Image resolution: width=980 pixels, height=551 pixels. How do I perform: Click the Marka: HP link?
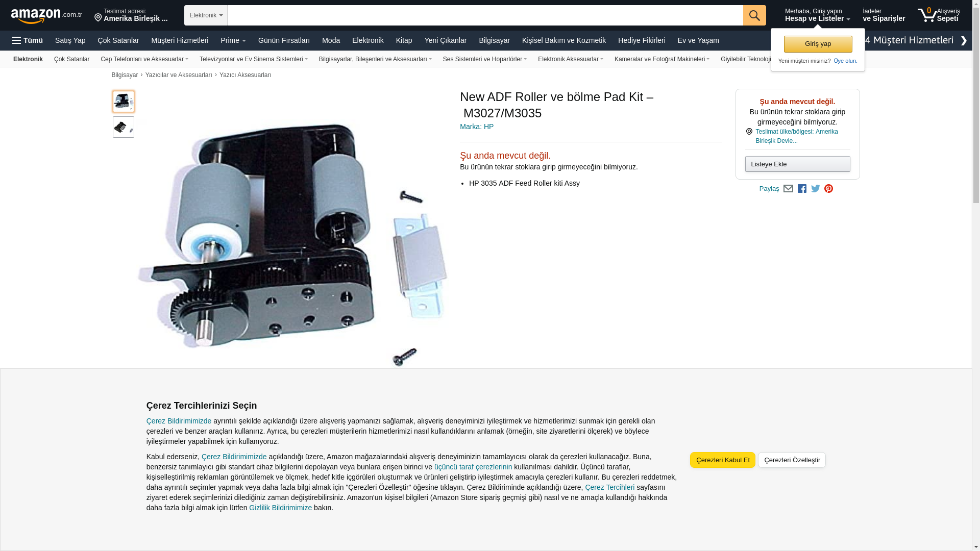(477, 127)
